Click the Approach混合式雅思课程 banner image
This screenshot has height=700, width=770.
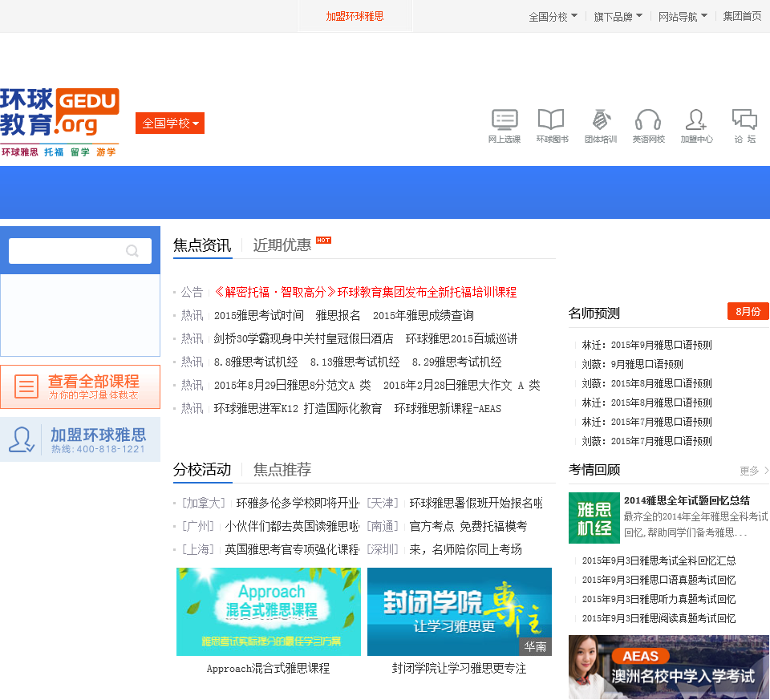pyautogui.click(x=269, y=612)
